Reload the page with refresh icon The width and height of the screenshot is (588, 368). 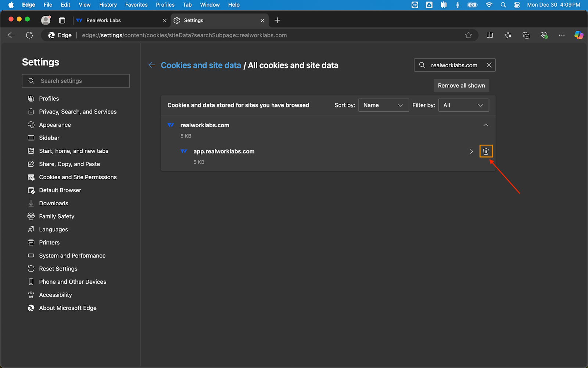[x=29, y=35]
